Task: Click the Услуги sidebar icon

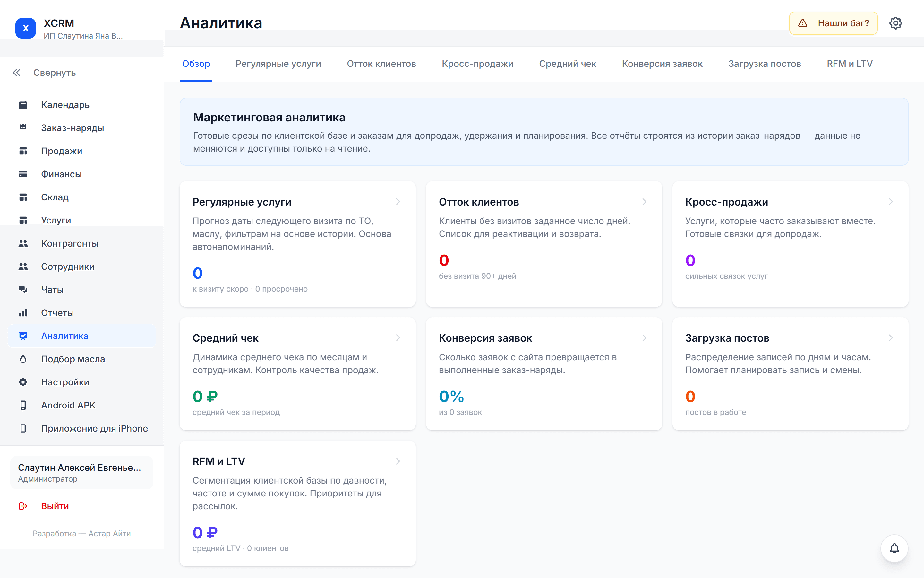Action: 23,220
